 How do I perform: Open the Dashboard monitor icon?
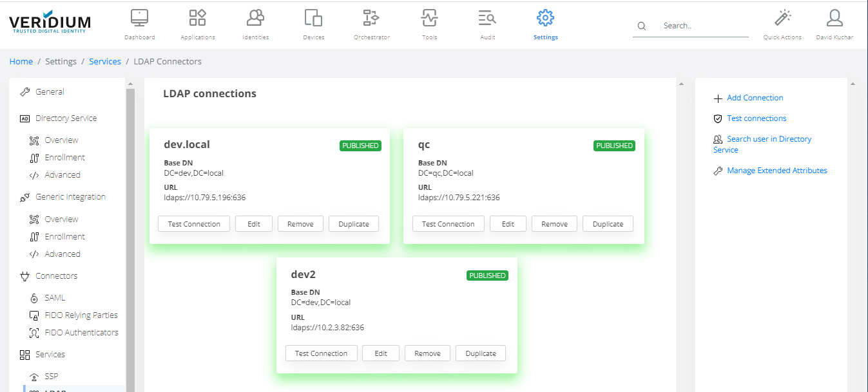tap(139, 18)
